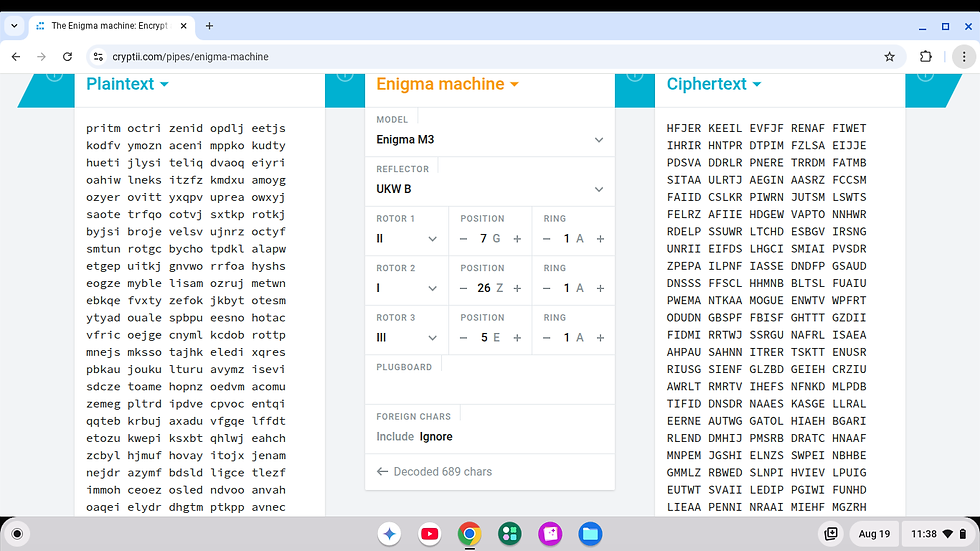Open the Reflector dropdown showing UKW B
Viewport: 980px width, 551px height.
490,189
